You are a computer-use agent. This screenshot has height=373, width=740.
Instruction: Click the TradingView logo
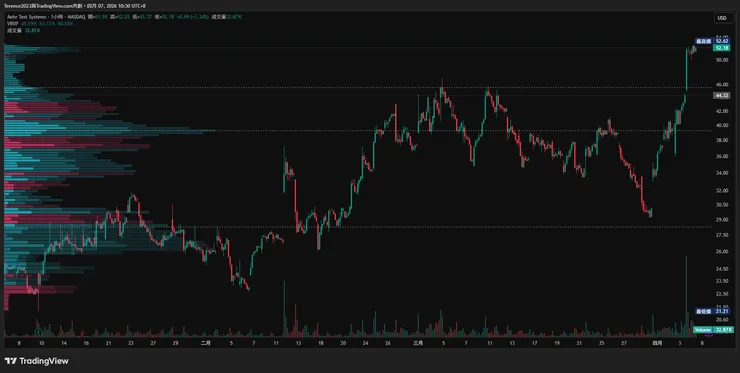(x=37, y=361)
